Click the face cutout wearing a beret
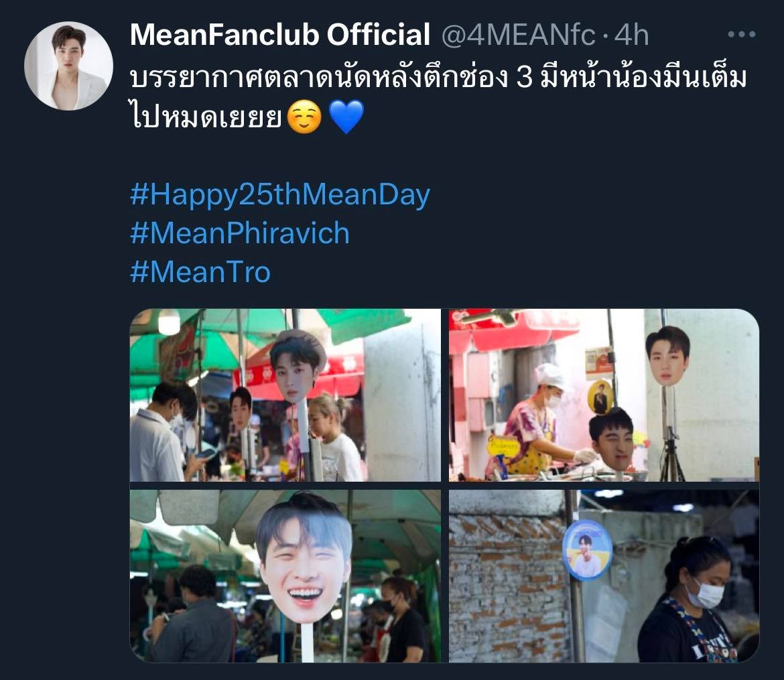The height and width of the screenshot is (680, 784). click(x=297, y=366)
